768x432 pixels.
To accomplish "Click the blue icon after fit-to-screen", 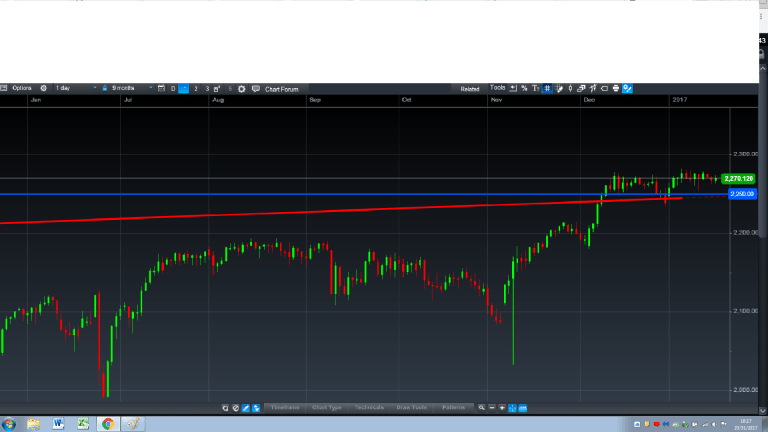I will click(523, 408).
